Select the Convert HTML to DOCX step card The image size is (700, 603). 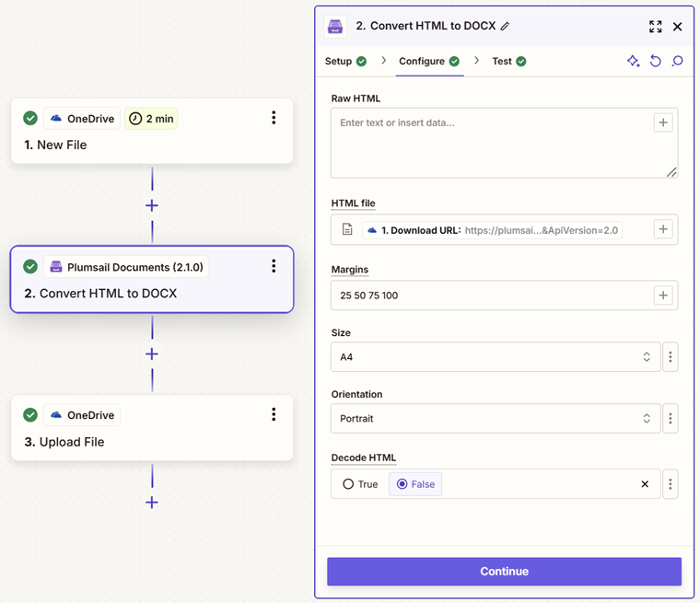[152, 280]
